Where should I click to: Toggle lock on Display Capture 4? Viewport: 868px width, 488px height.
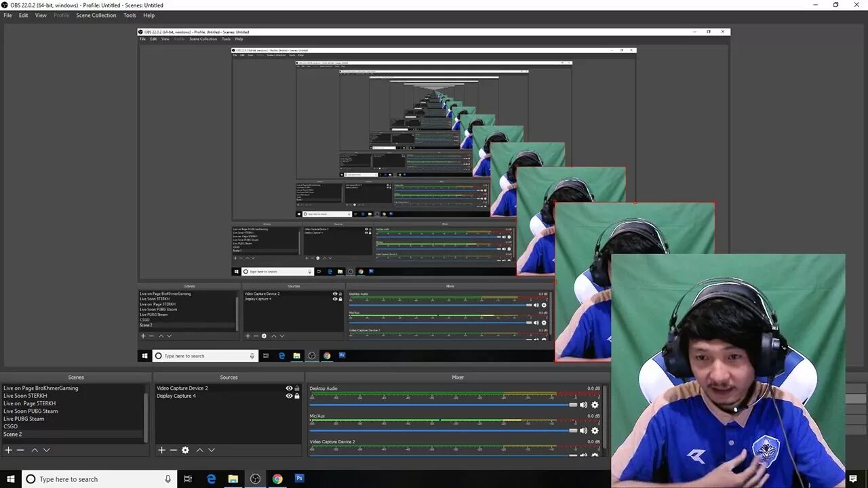click(x=297, y=396)
